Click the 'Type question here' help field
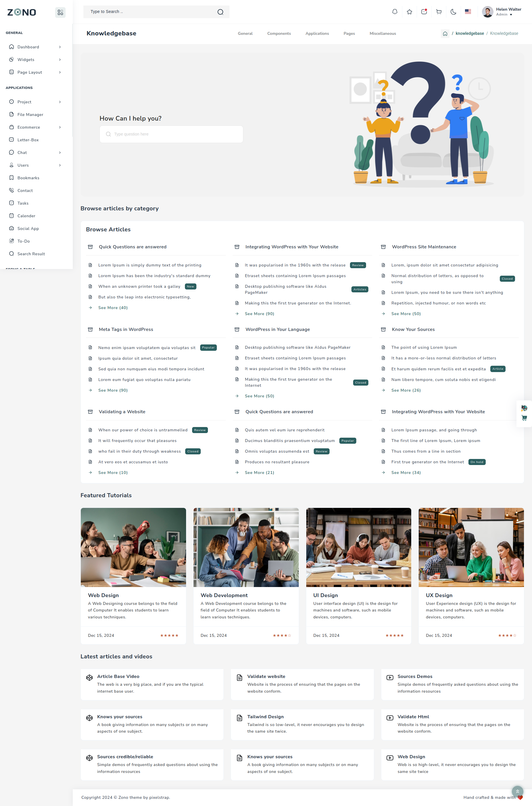This screenshot has width=532, height=806. click(171, 134)
